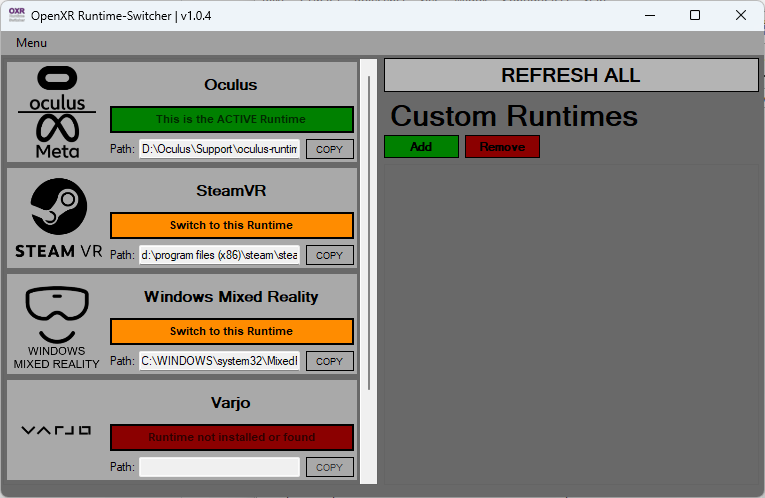Viewport: 765px width, 498px height.
Task: Add a custom runtime
Action: pyautogui.click(x=422, y=147)
